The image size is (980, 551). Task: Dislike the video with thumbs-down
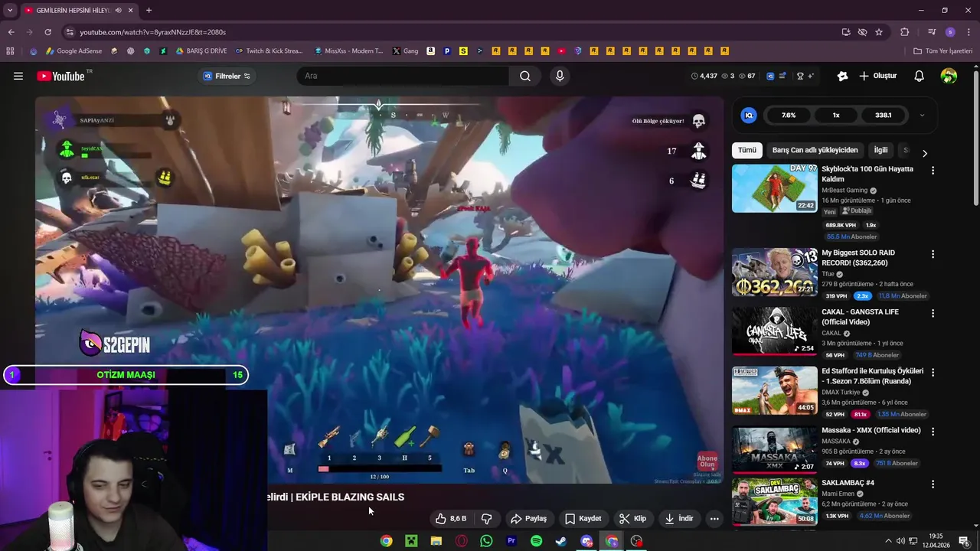coord(486,518)
